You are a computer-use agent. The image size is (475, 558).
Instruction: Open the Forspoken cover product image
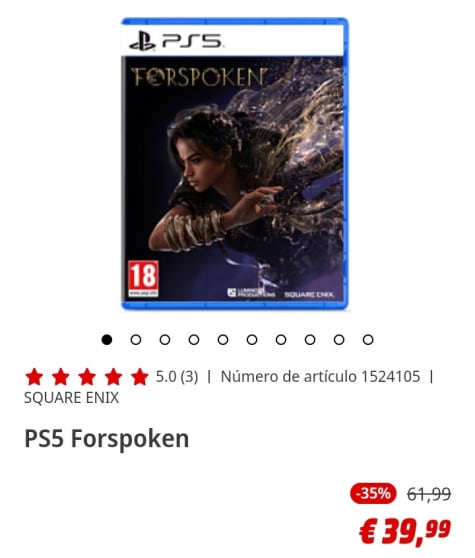(235, 164)
